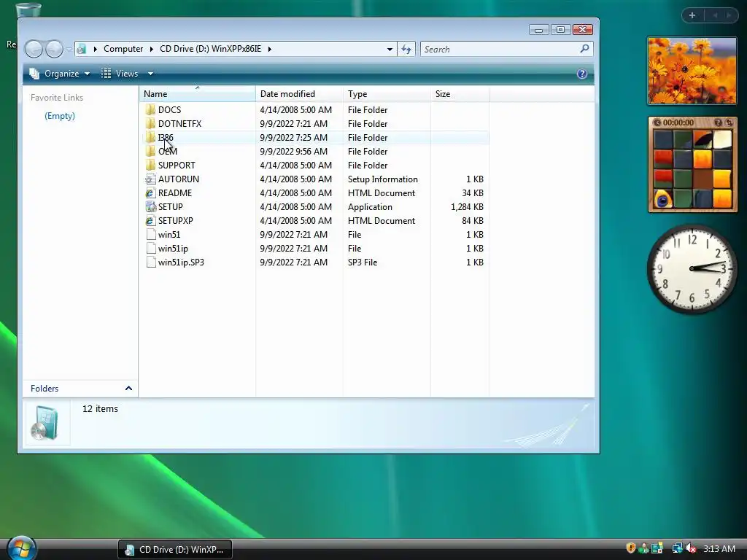Click the address bar computer icon

(82, 49)
